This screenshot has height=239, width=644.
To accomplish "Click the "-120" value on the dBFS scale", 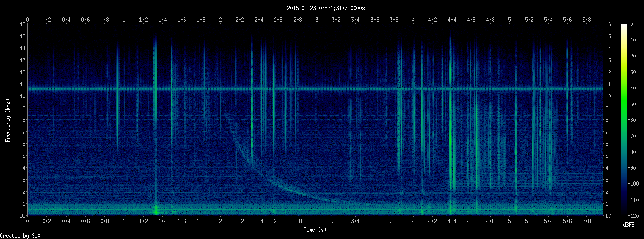I will [633, 216].
